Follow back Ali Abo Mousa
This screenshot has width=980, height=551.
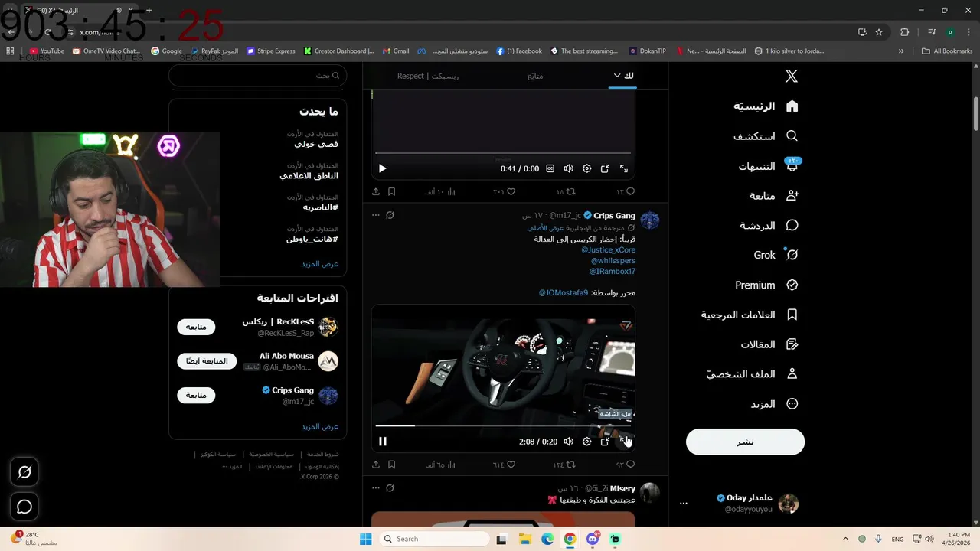(x=207, y=361)
